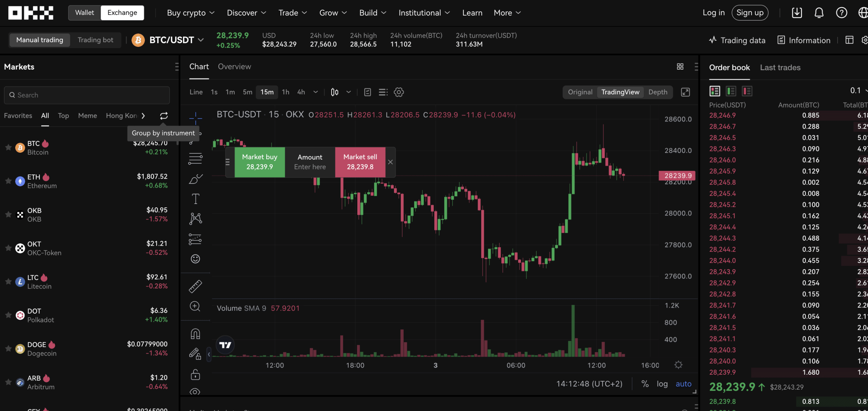Click the Market sell button

[360, 162]
